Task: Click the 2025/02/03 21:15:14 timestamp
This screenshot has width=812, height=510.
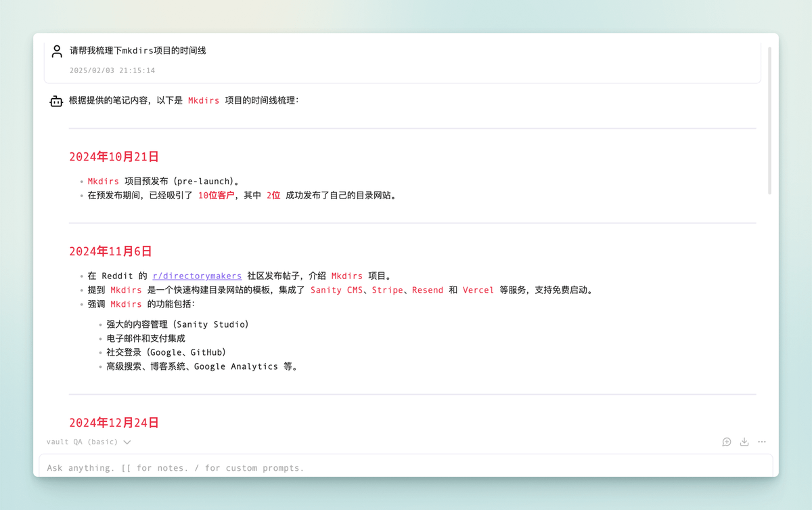Action: pyautogui.click(x=112, y=70)
